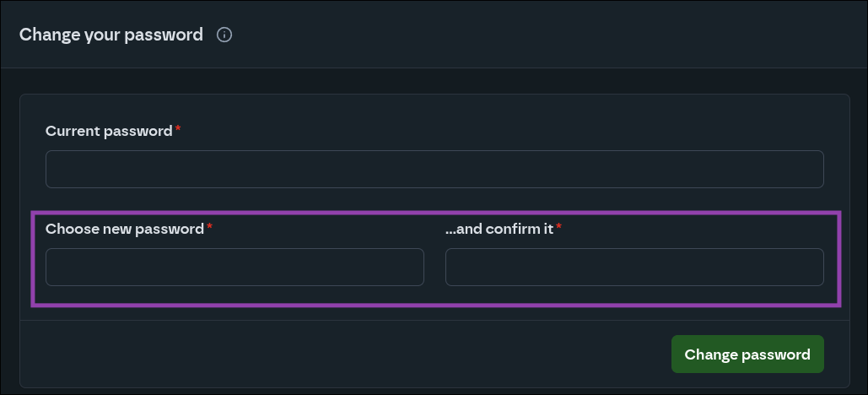The image size is (868, 395).
Task: Click the info icon beside the heading
Action: (x=224, y=35)
